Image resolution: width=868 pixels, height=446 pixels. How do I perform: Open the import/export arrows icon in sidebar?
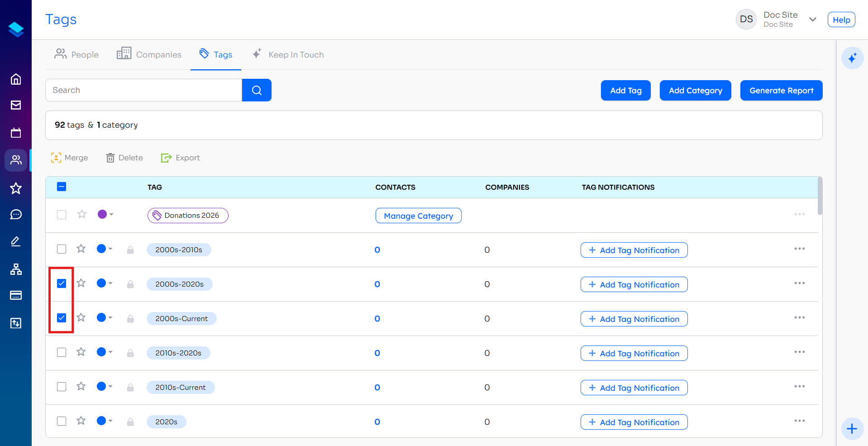16,323
